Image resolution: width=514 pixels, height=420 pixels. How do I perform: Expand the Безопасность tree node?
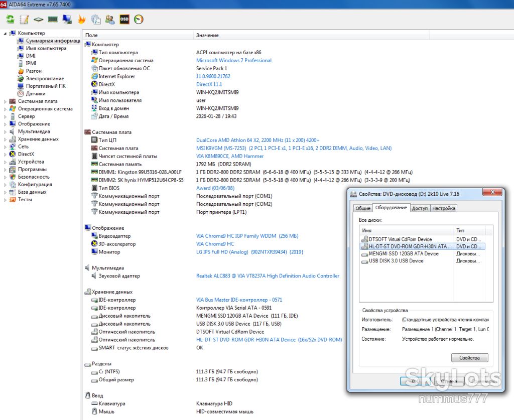click(x=5, y=177)
